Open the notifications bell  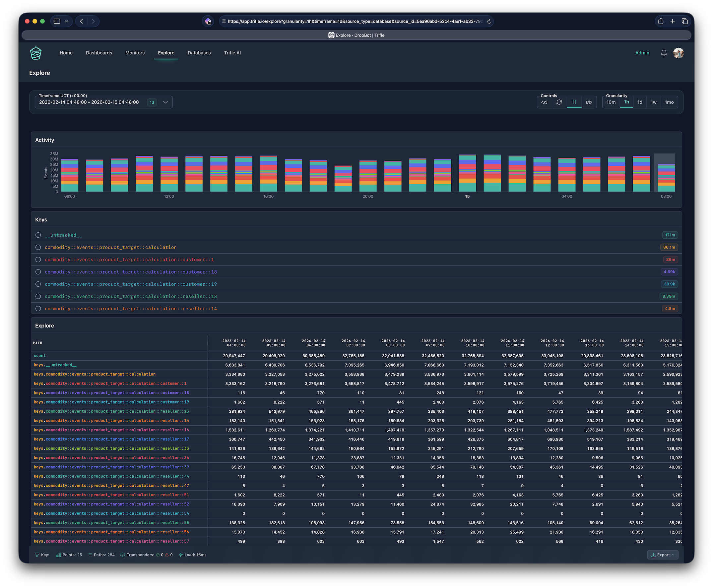tap(664, 53)
